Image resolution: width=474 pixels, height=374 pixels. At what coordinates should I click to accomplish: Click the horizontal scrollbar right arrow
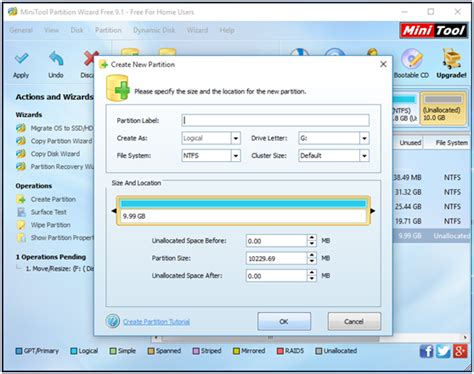tap(465, 337)
